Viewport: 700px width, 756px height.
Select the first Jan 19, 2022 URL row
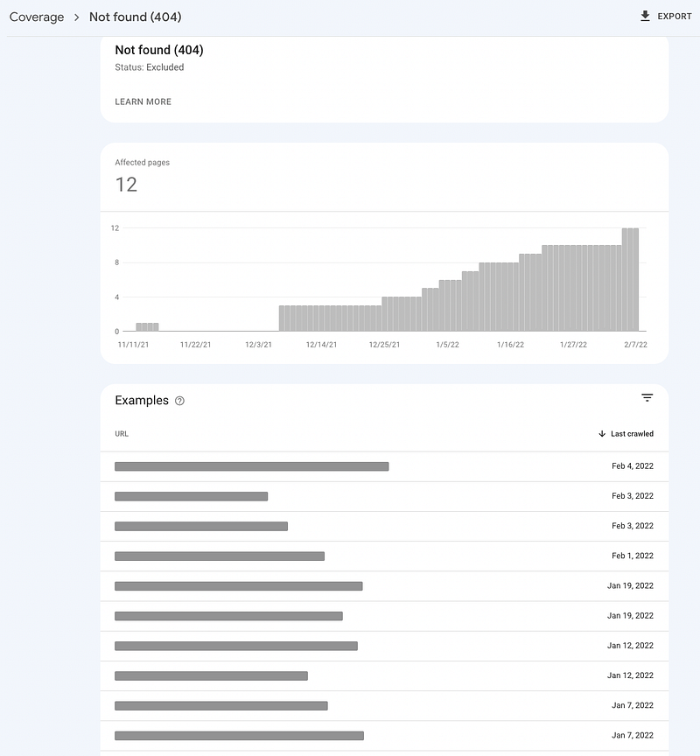click(x=384, y=585)
